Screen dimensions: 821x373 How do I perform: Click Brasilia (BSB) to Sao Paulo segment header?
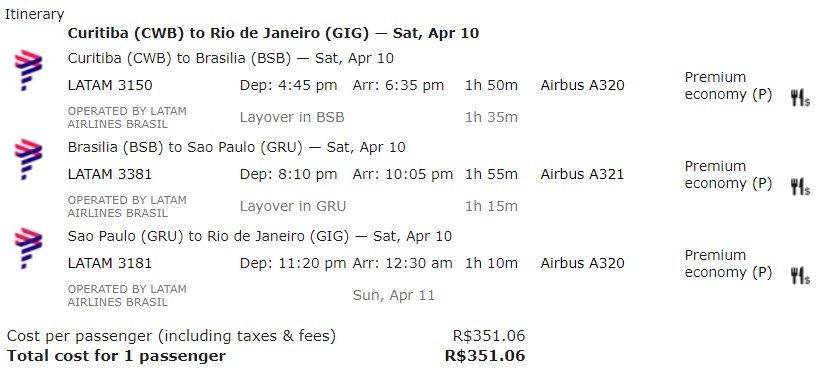(237, 147)
